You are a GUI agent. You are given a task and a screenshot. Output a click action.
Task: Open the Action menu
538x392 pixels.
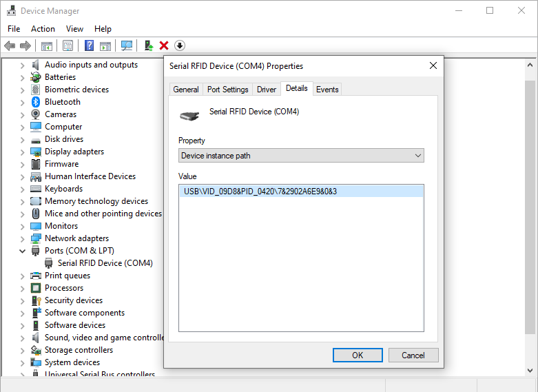click(x=43, y=29)
